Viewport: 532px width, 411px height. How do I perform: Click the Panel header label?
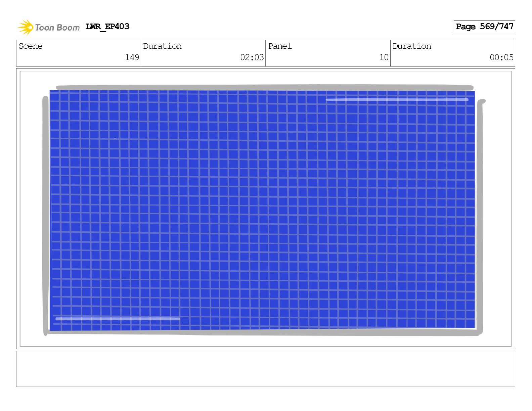tap(280, 46)
